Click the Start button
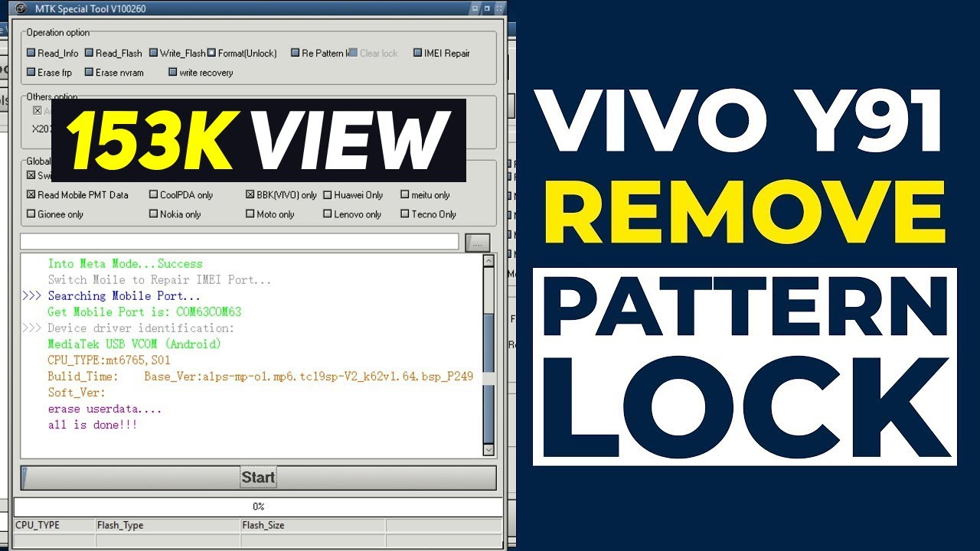 coord(258,478)
